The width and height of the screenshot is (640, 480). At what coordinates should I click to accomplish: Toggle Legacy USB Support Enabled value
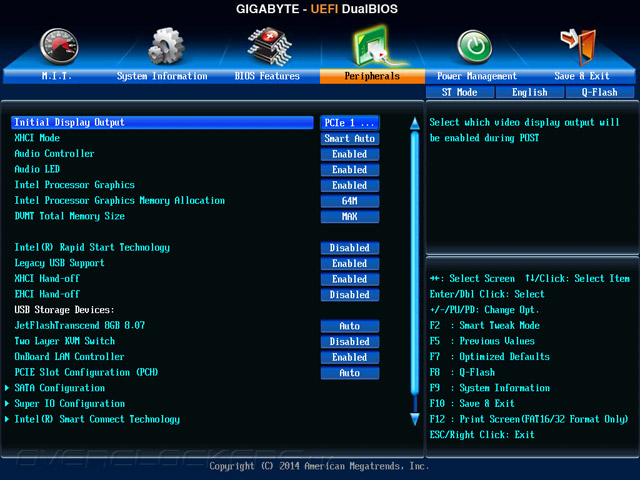[x=350, y=263]
